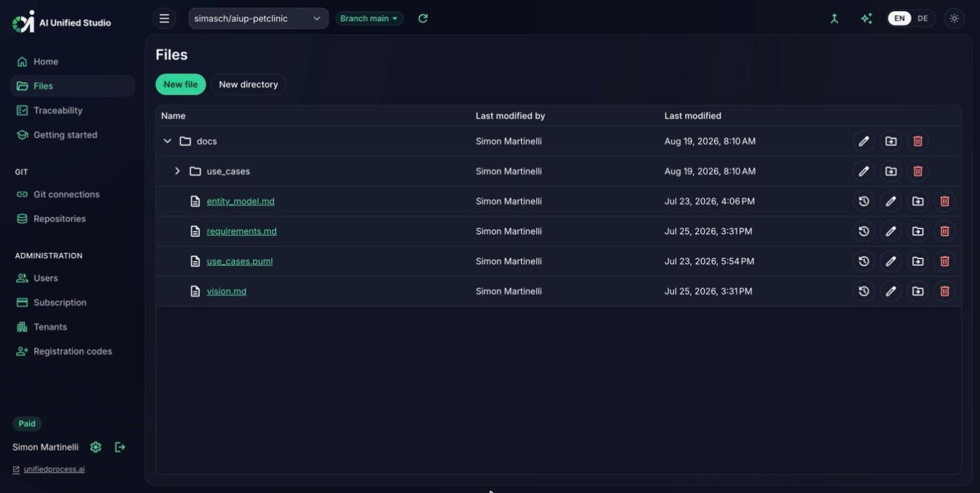Delete the vision.md file
The height and width of the screenshot is (493, 980).
tap(944, 292)
